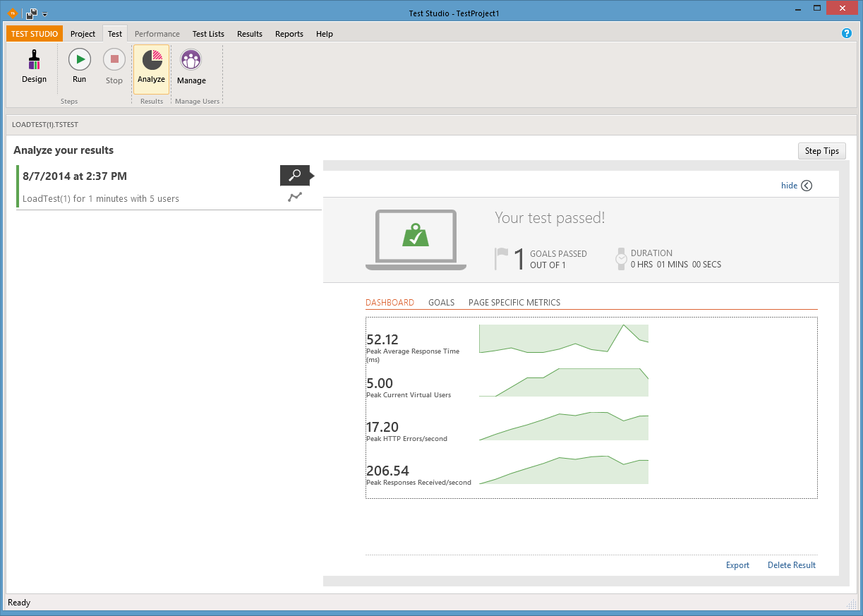Screen dimensions: 863x616
Task: Click the Ready status bar text
Action: pos(19,603)
